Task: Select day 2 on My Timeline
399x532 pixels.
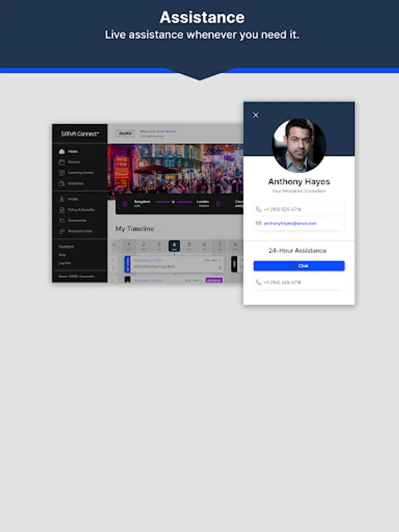Action: 144,246
